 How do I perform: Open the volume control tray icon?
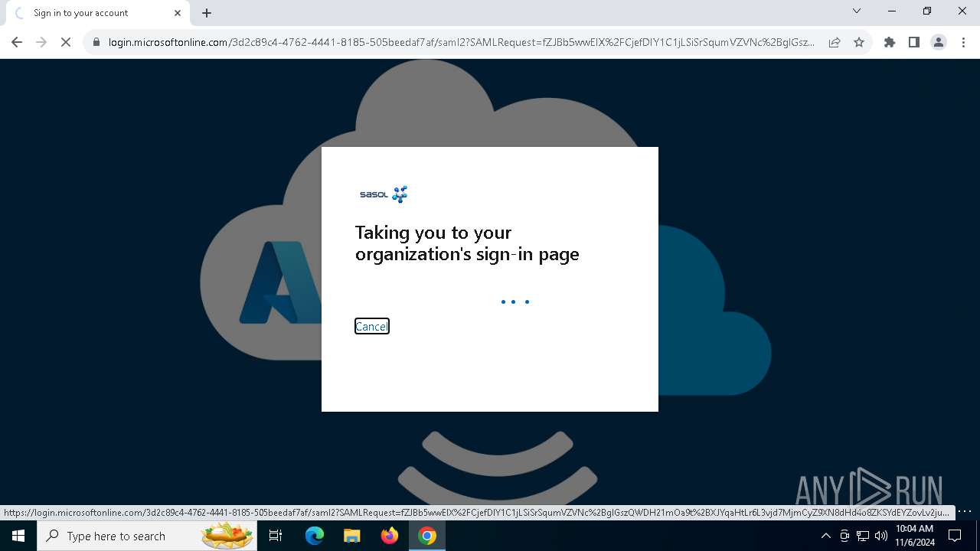click(x=881, y=536)
